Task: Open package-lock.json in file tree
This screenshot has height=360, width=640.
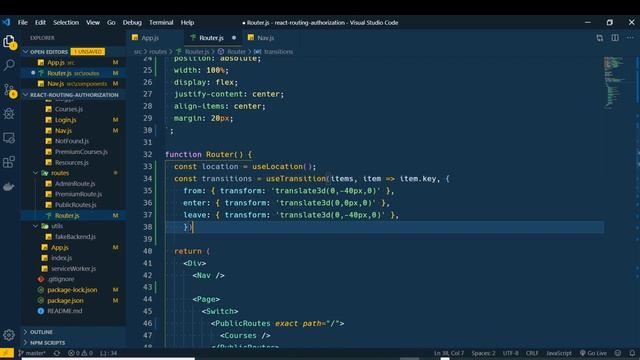Action: [x=73, y=290]
